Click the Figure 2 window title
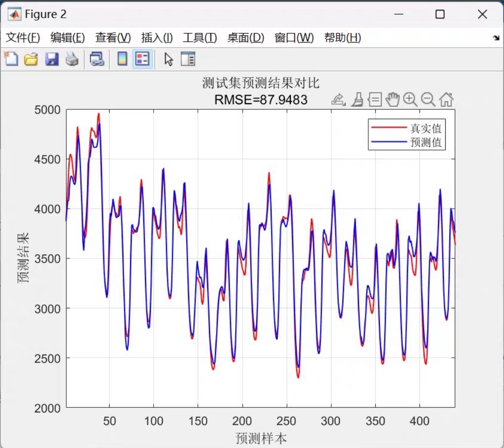This screenshot has width=504, height=448. pos(46,14)
